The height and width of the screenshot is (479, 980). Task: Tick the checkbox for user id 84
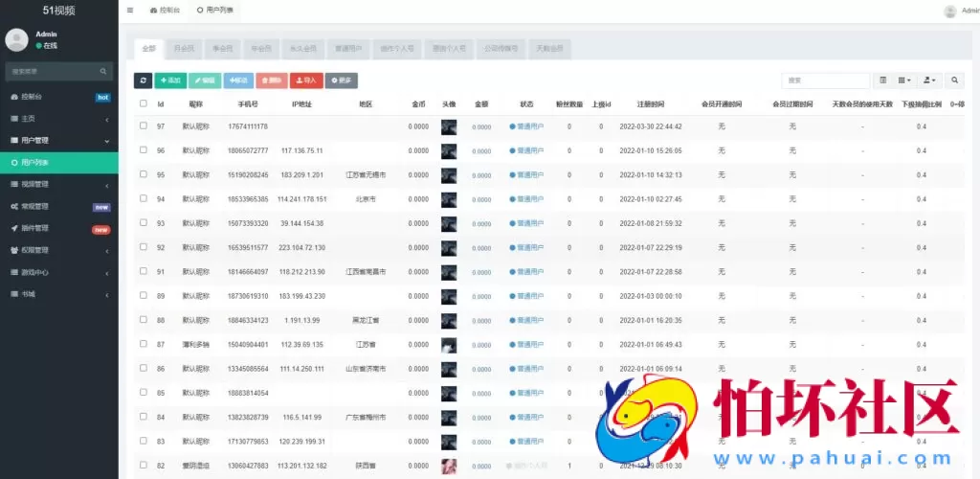coord(144,417)
